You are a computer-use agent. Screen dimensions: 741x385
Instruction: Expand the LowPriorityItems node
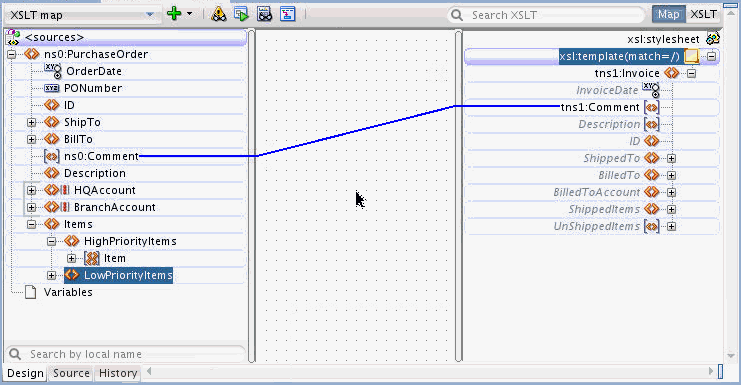[51, 275]
